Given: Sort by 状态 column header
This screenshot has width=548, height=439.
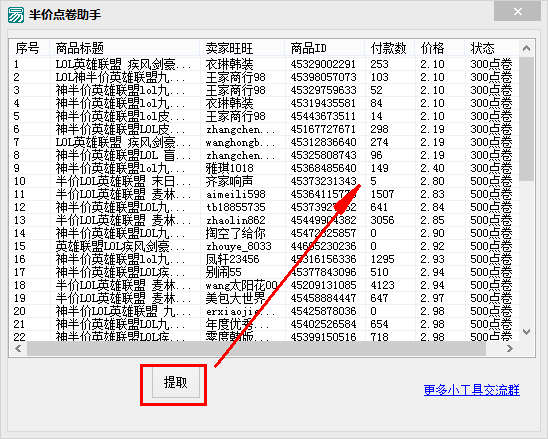Looking at the screenshot, I should (492, 48).
